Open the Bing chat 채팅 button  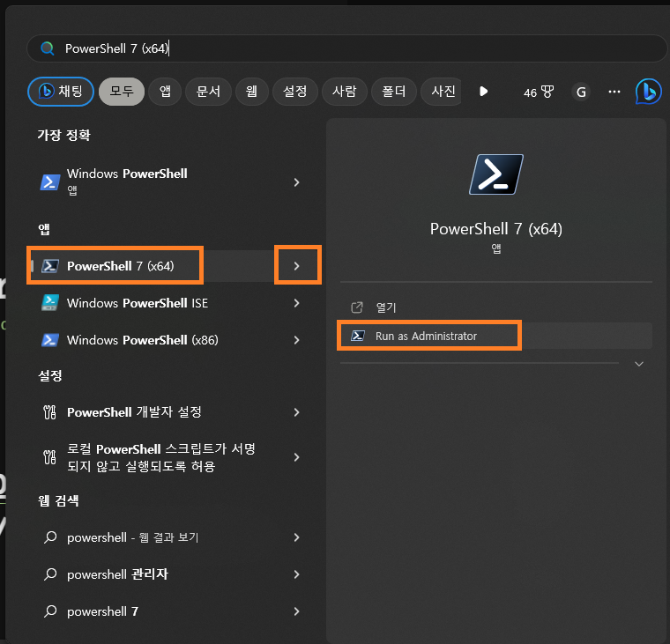(x=61, y=92)
